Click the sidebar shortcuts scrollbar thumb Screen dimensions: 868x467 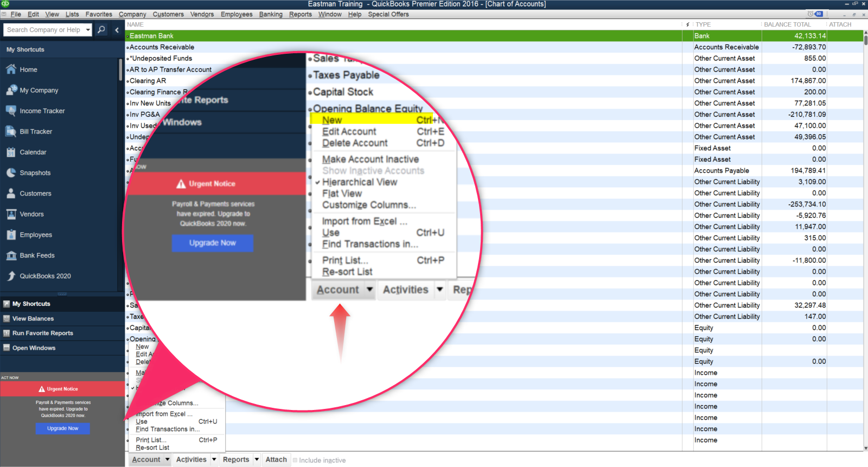pos(120,70)
